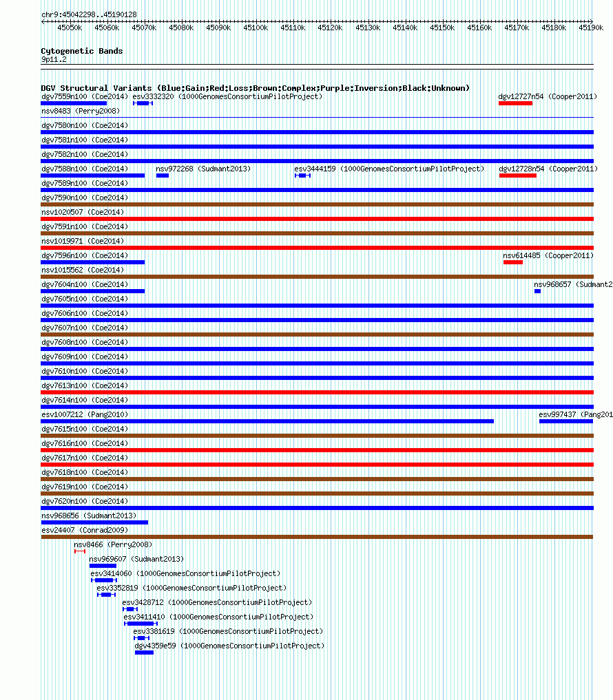
Task: Click the dgv7616n100 (Coe2014) label
Action: tap(85, 443)
